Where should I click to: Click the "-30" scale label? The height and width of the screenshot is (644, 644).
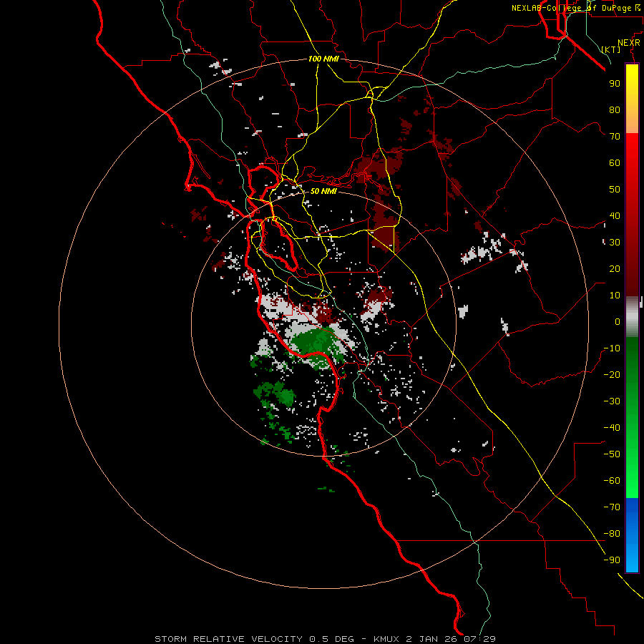click(x=612, y=401)
